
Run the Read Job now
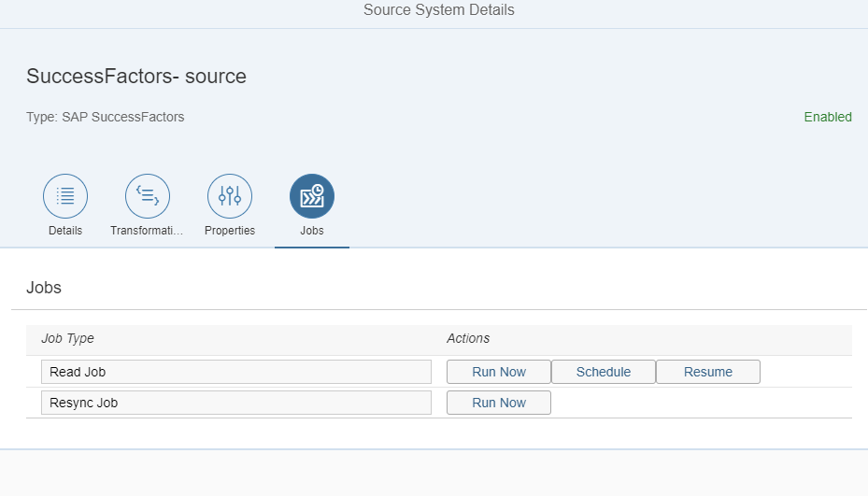499,372
